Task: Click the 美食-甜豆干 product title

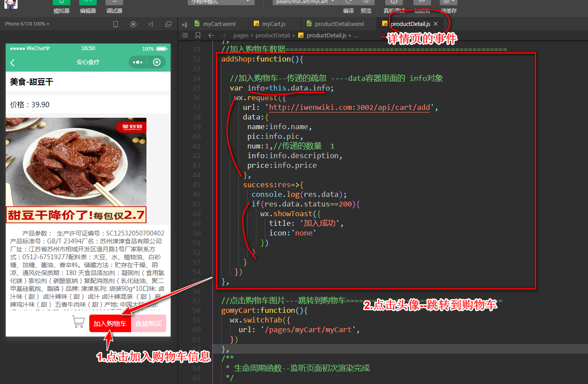Action: pos(32,82)
